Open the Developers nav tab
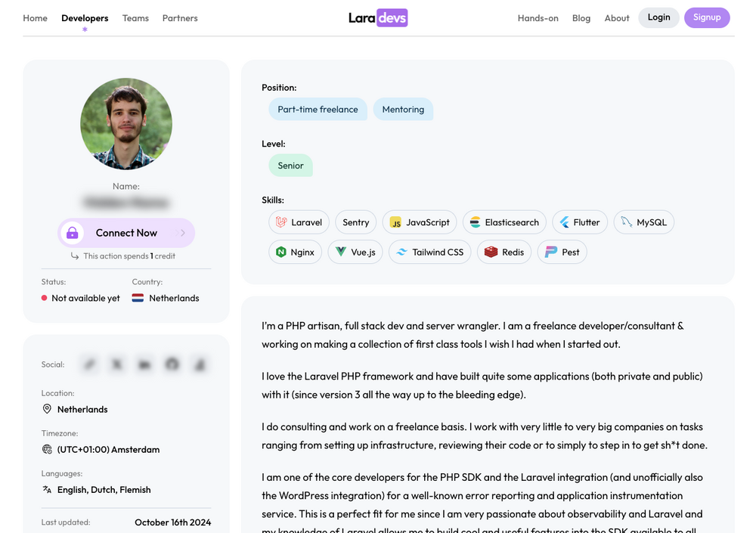This screenshot has width=756, height=533. 85,18
